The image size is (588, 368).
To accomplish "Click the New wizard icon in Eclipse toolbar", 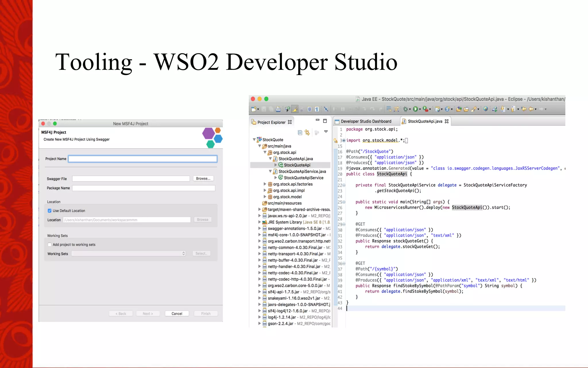I will (253, 109).
